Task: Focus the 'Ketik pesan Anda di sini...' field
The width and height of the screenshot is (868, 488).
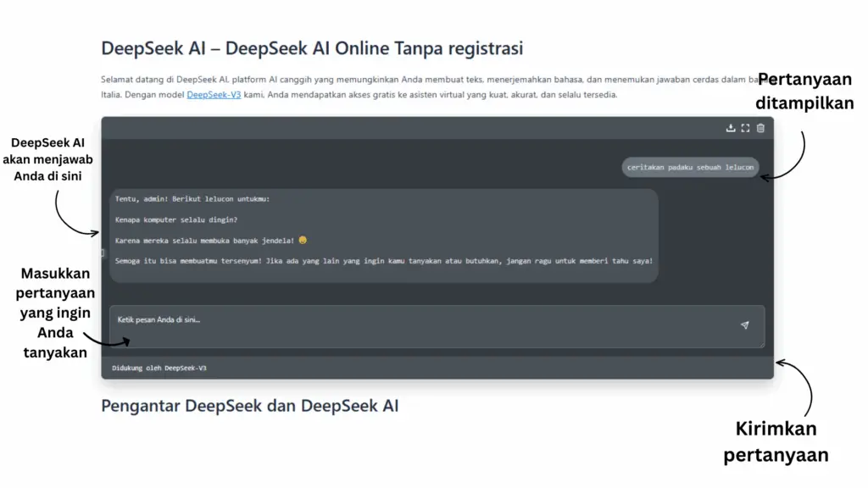Action: click(x=437, y=326)
